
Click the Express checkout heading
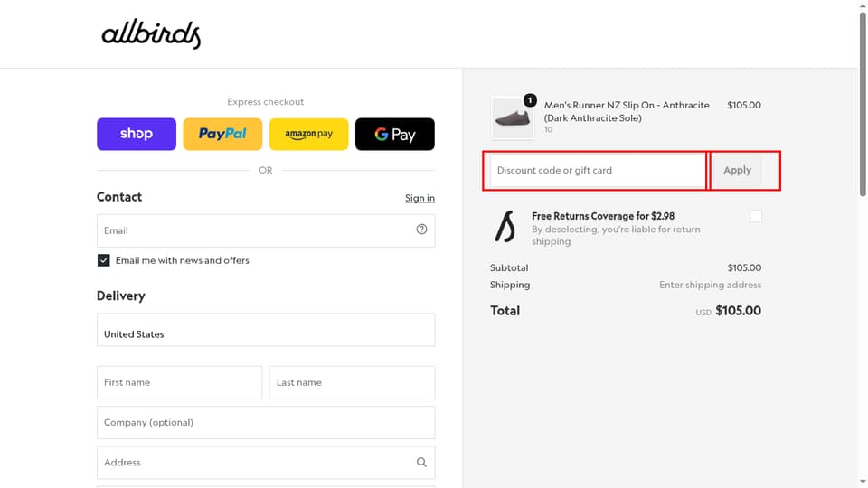pos(265,102)
